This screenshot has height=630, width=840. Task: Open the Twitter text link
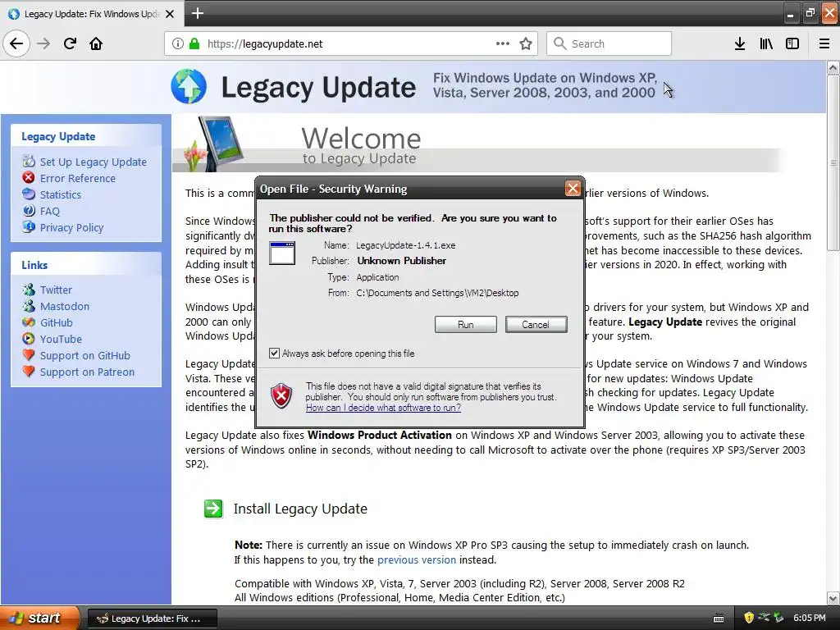[56, 290]
